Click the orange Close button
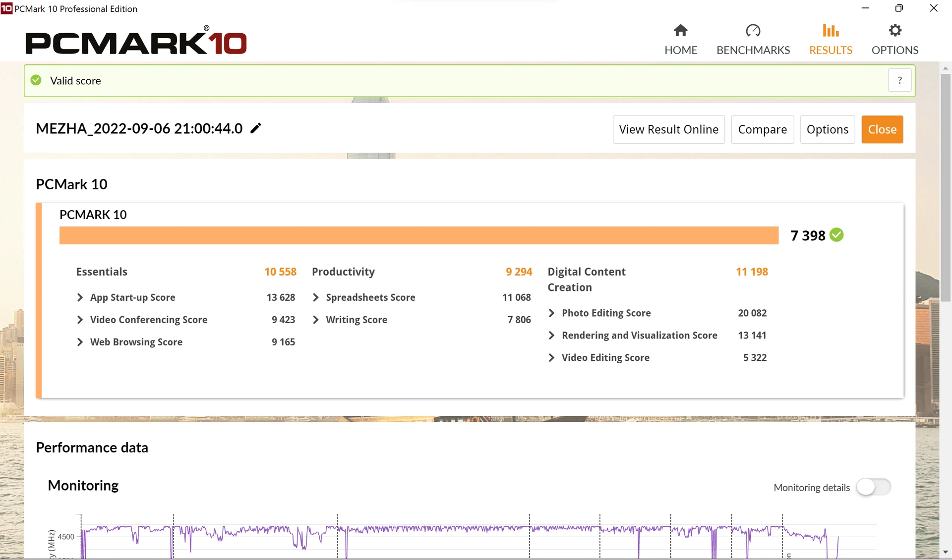This screenshot has height=560, width=952. point(882,129)
